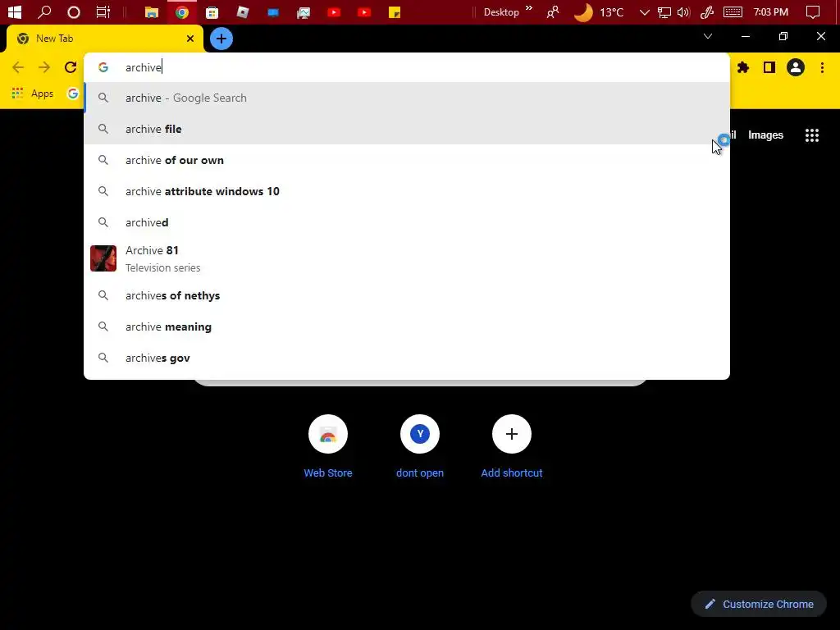The width and height of the screenshot is (840, 630).
Task: Reload the page
Action: click(71, 67)
